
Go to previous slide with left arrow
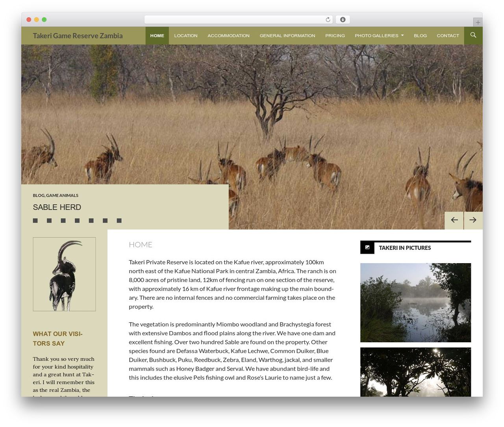[x=454, y=220]
